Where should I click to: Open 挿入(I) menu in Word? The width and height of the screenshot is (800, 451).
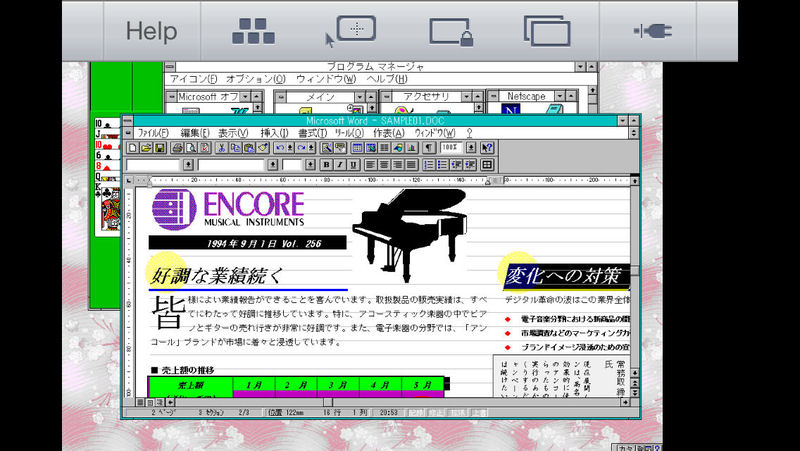click(274, 133)
